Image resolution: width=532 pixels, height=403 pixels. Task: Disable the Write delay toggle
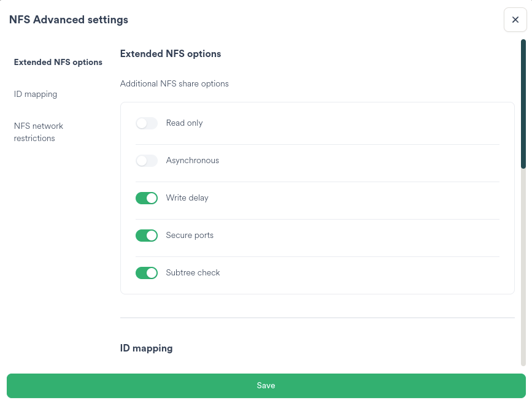(146, 198)
